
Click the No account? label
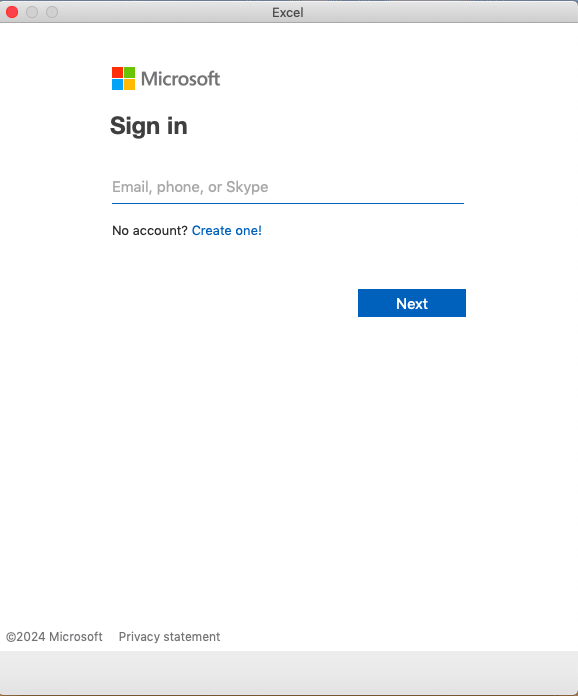150,230
